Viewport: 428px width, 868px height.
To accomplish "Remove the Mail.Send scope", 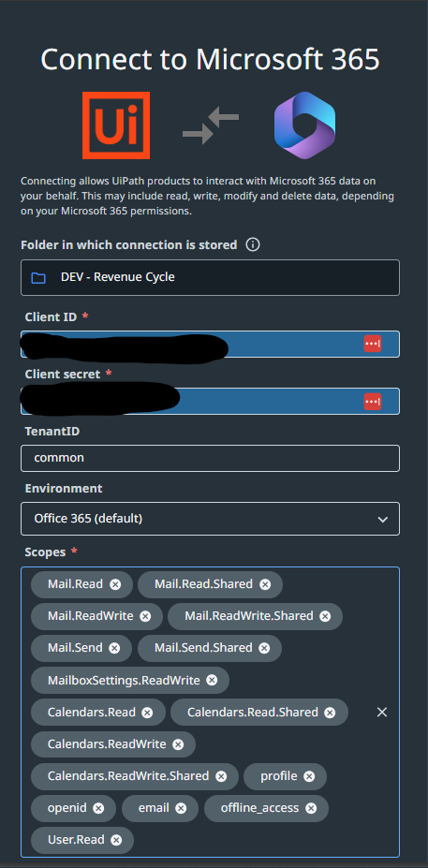I will 114,648.
